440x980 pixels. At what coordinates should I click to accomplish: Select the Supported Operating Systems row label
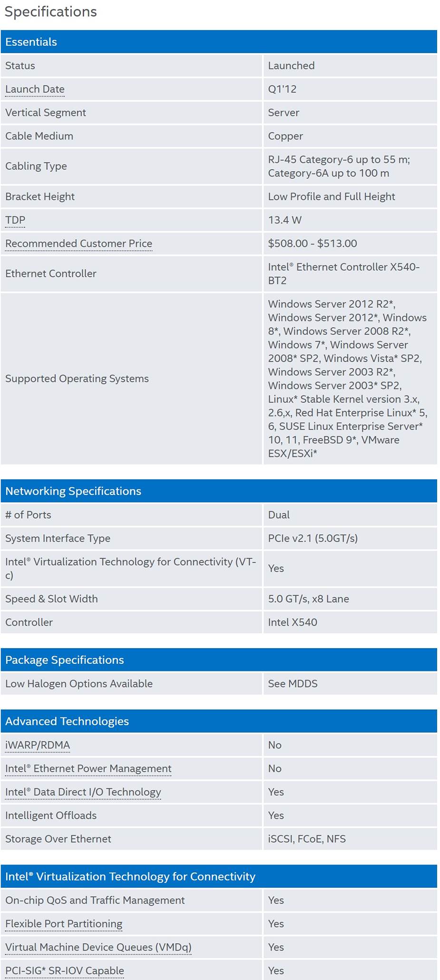(x=77, y=378)
